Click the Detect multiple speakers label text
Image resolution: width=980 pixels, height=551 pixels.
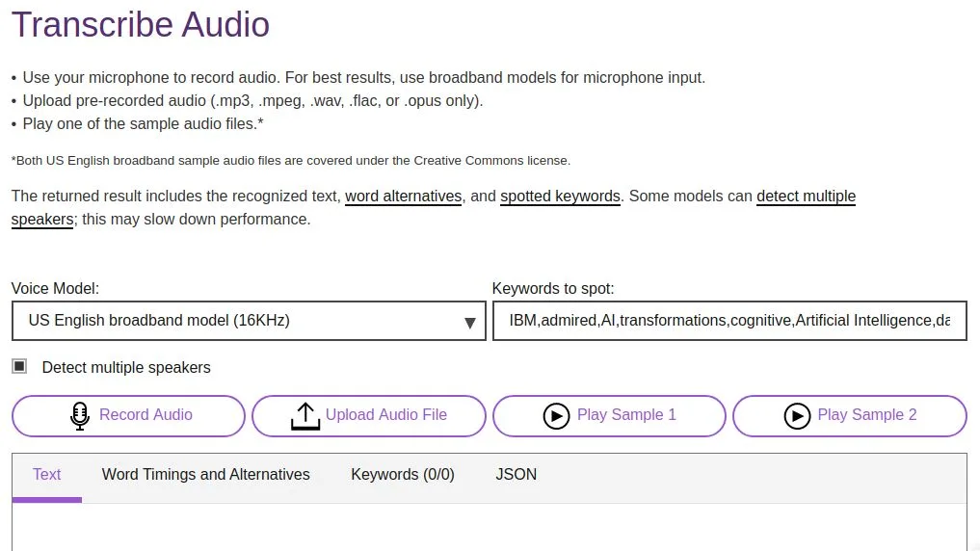coord(126,367)
